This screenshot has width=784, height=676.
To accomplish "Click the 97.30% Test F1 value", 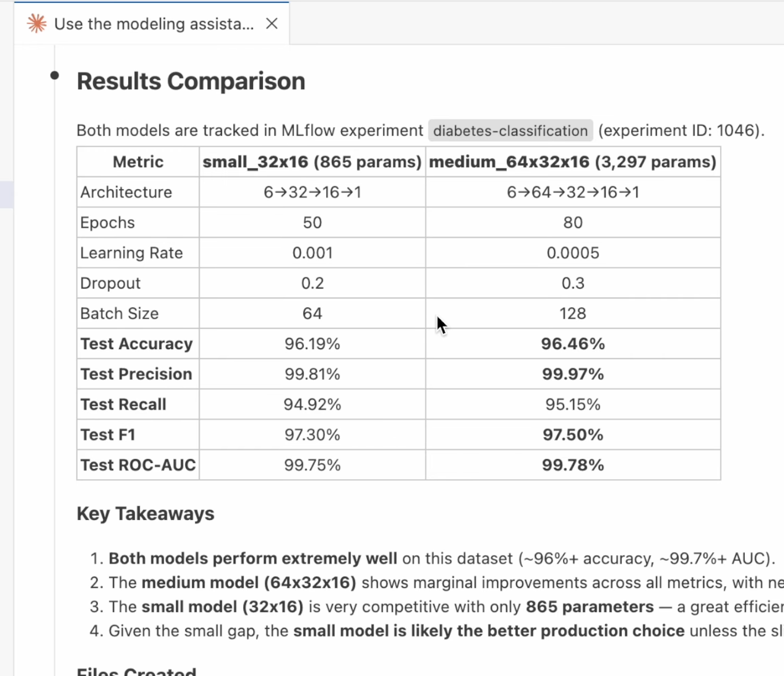I will [312, 435].
